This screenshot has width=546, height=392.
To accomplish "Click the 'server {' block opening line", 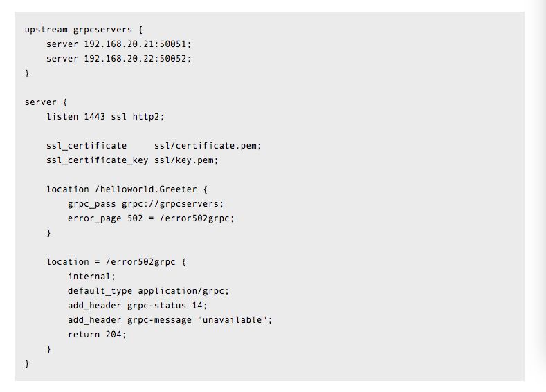I will 46,102.
